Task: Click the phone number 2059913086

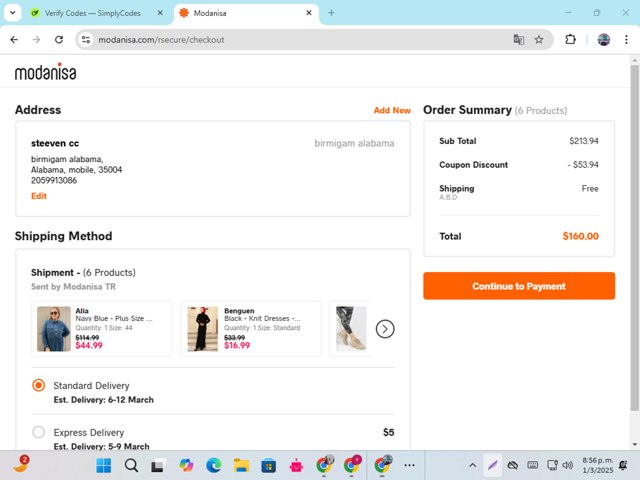Action: (54, 180)
